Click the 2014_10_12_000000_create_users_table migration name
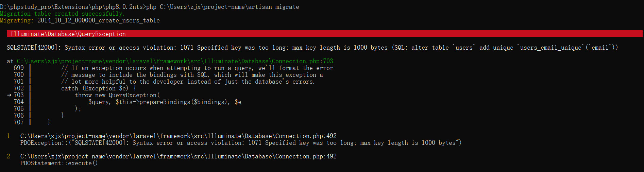The width and height of the screenshot is (644, 172). (x=98, y=20)
